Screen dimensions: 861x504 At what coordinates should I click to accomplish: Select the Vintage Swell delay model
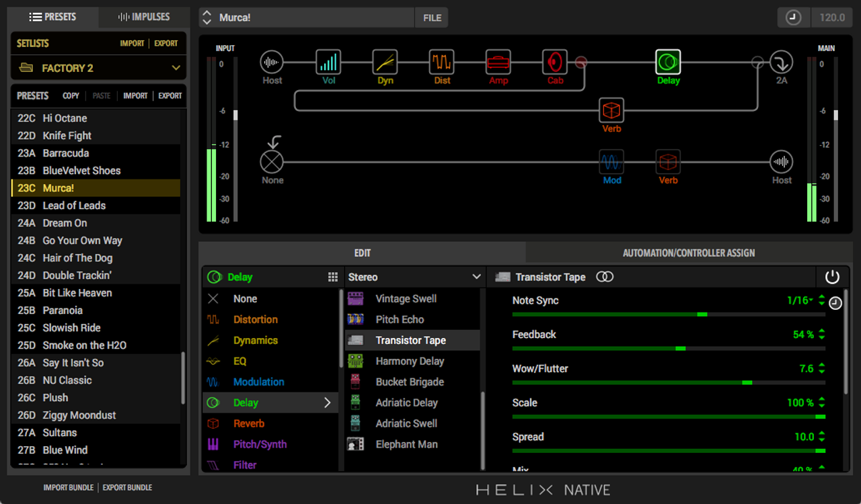(x=413, y=298)
